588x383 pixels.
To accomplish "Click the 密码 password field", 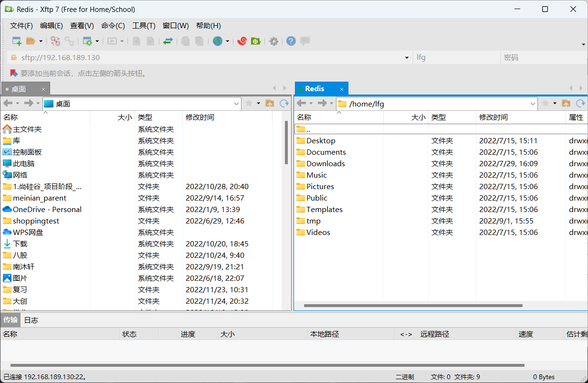I will coord(545,57).
